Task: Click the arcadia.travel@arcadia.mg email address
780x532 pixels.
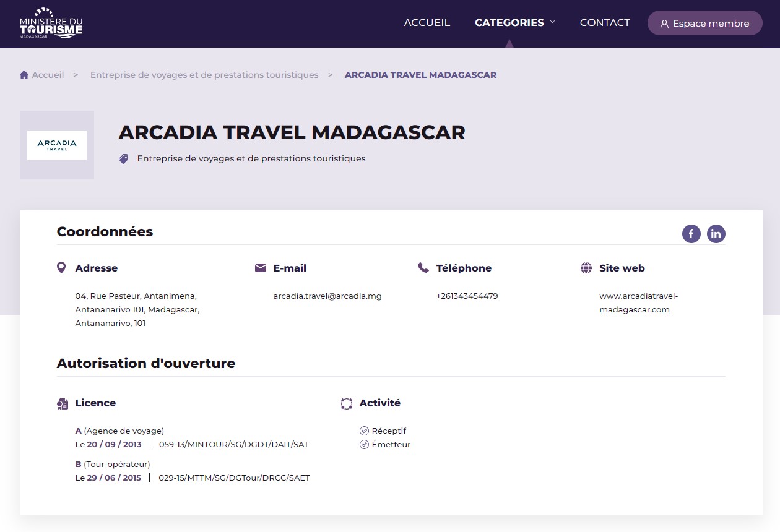Action: (327, 296)
